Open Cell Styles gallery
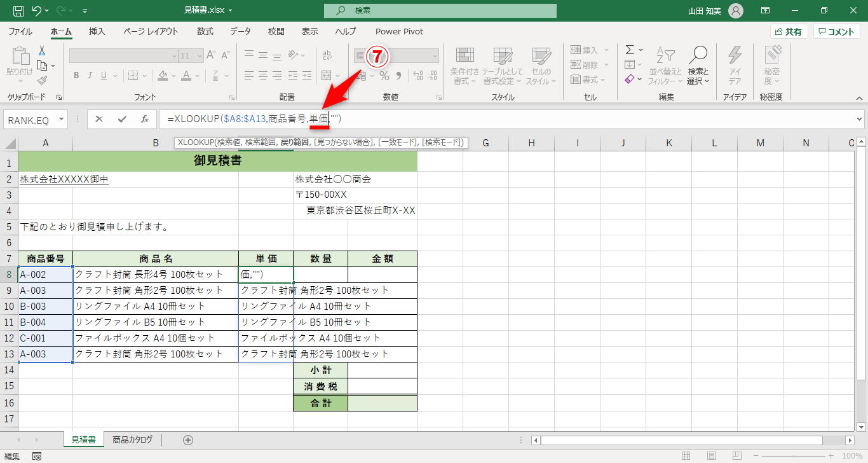Screen dimensions: 868x463 pyautogui.click(x=541, y=66)
